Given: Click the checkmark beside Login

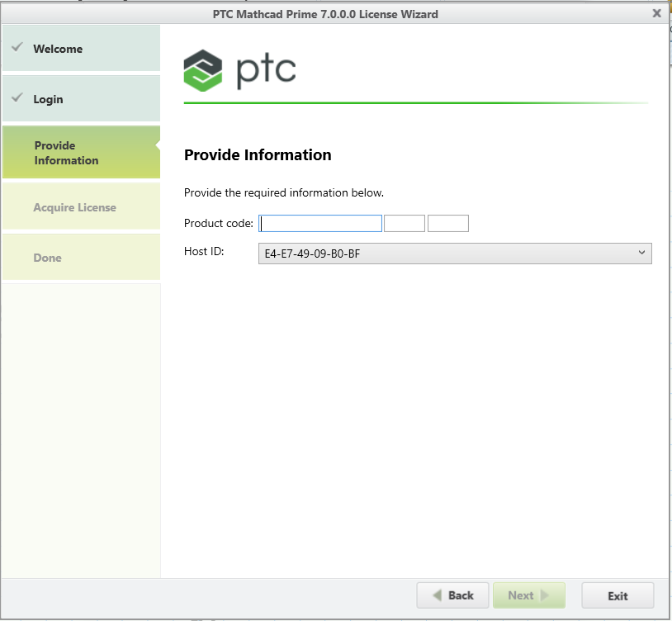Looking at the screenshot, I should click(x=17, y=98).
